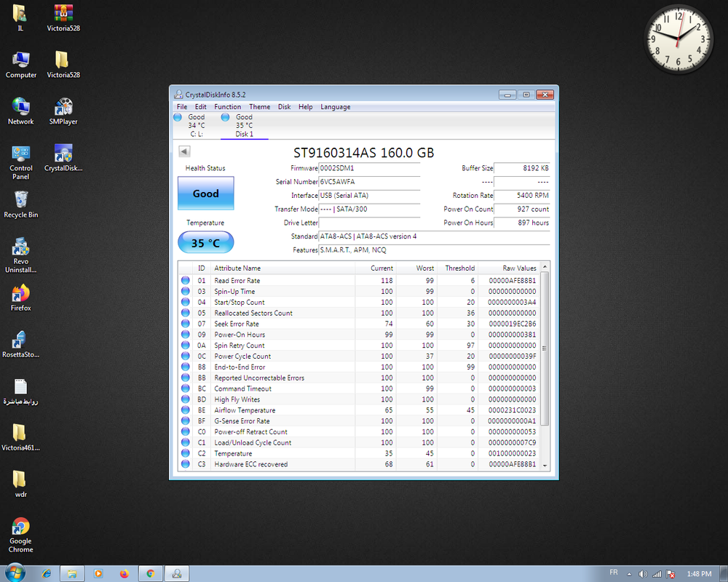The height and width of the screenshot is (582, 728).
Task: Click status icon for Read Error Rate
Action: point(185,280)
